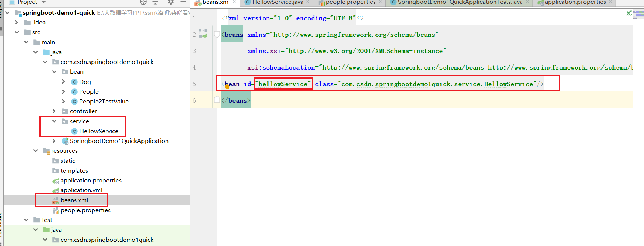
Task: Click the People class icon
Action: [74, 92]
